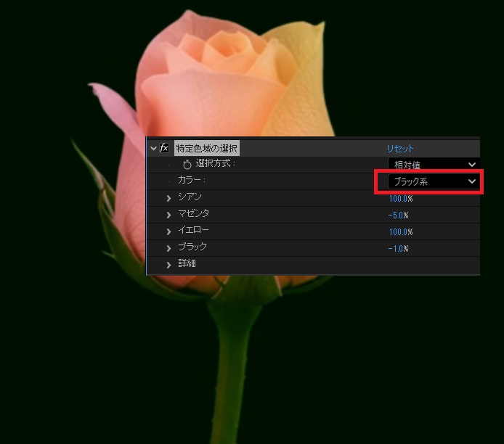This screenshot has height=444, width=504.
Task: Click the ブラック -1.0% value
Action: coord(398,249)
